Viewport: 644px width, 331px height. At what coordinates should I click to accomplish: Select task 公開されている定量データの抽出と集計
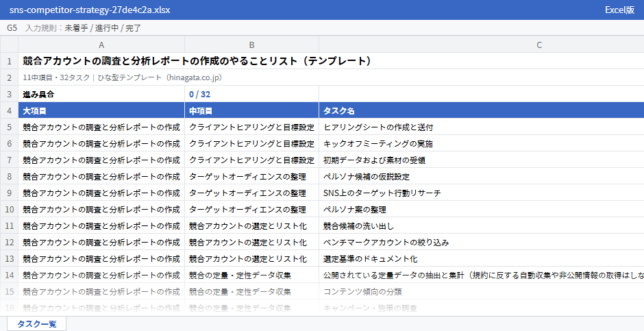point(482,275)
